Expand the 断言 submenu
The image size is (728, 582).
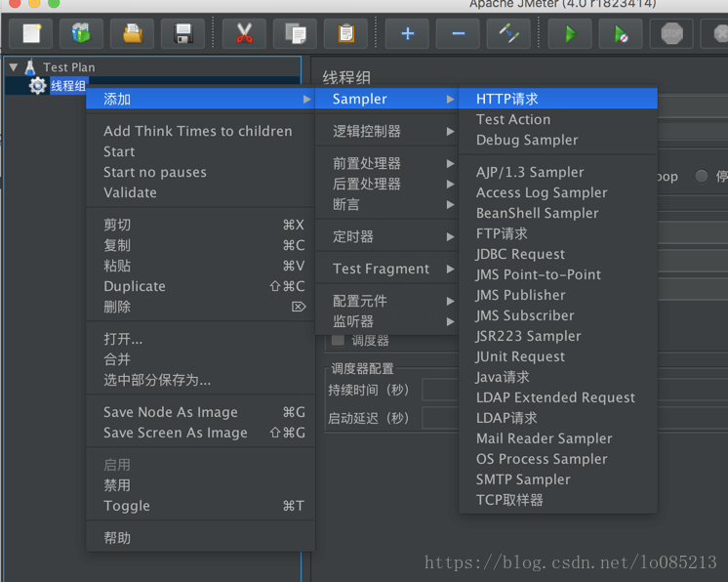(386, 204)
